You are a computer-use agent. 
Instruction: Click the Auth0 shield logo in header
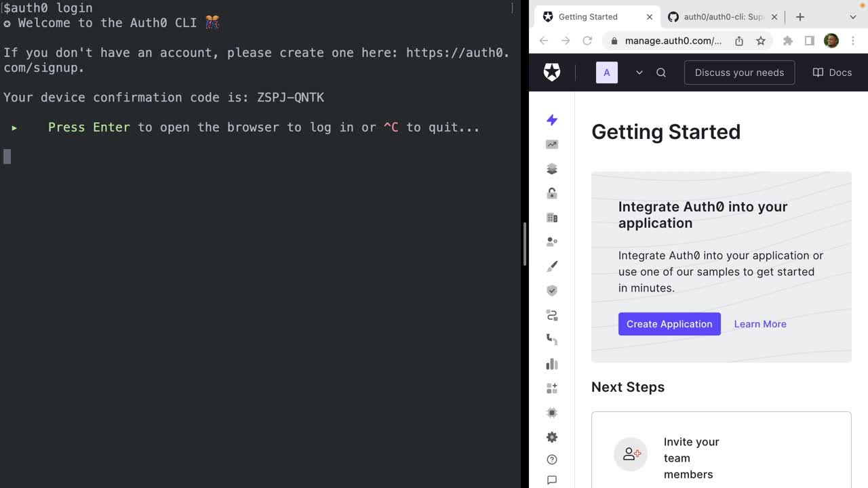(x=552, y=73)
